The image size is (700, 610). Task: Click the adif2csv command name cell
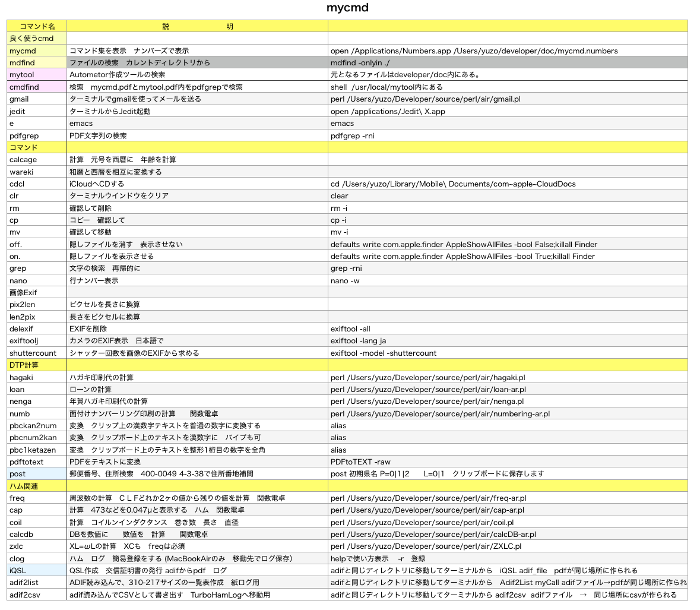[37, 595]
